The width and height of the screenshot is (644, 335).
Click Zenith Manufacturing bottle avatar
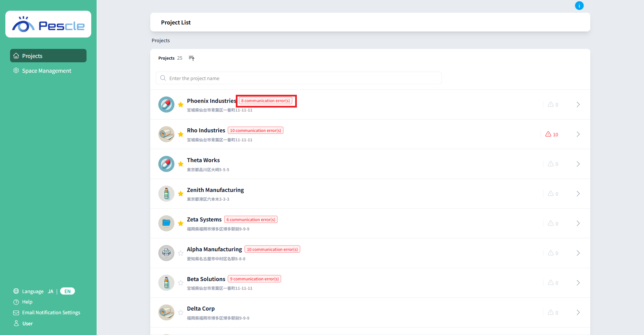pos(166,194)
